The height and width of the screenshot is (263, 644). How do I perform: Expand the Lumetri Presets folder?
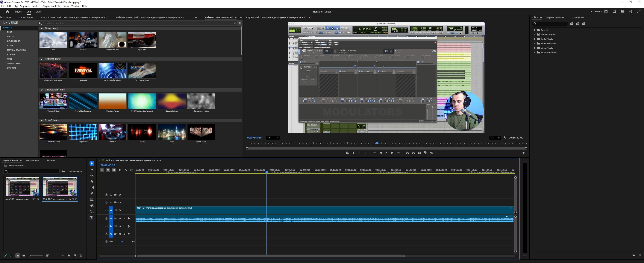[534, 34]
